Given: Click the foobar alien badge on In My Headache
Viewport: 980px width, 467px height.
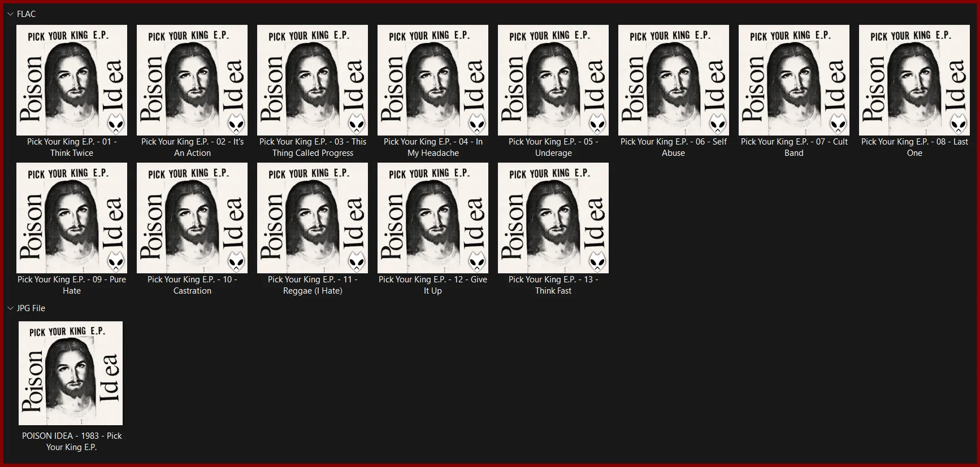Looking at the screenshot, I should point(477,123).
